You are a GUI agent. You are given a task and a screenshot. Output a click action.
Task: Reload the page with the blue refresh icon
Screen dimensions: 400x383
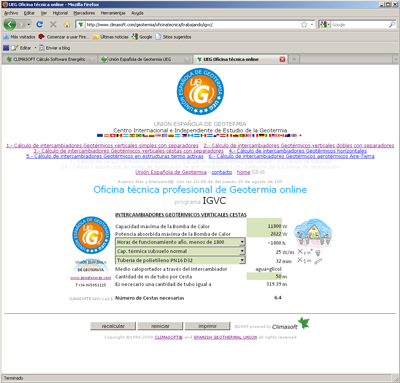[40, 24]
